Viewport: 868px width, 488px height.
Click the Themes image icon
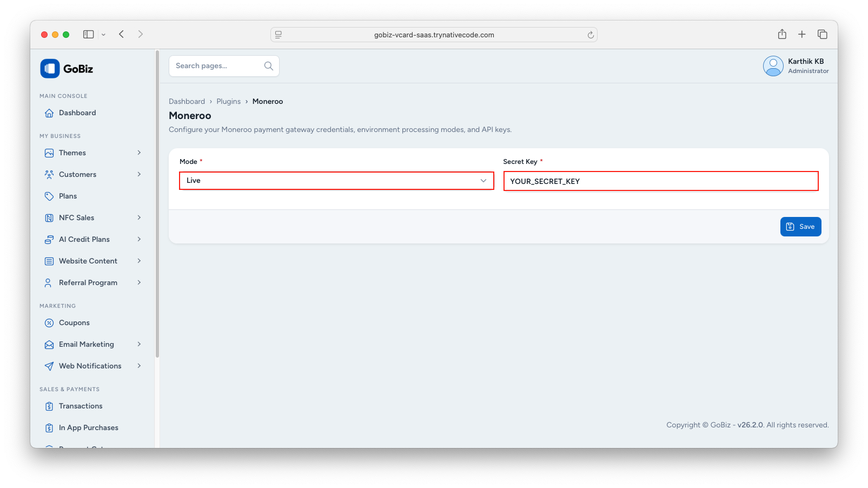49,153
